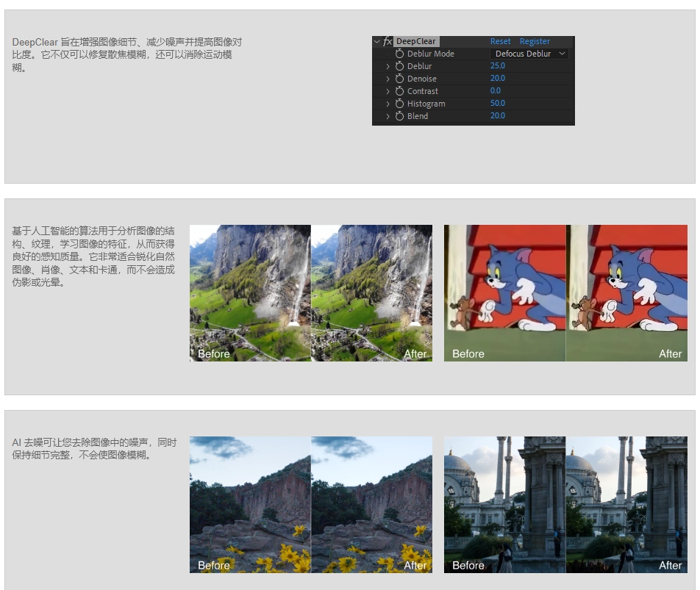Image resolution: width=700 pixels, height=590 pixels.
Task: Toggle the Contrast animation stopwatch
Action: point(400,91)
